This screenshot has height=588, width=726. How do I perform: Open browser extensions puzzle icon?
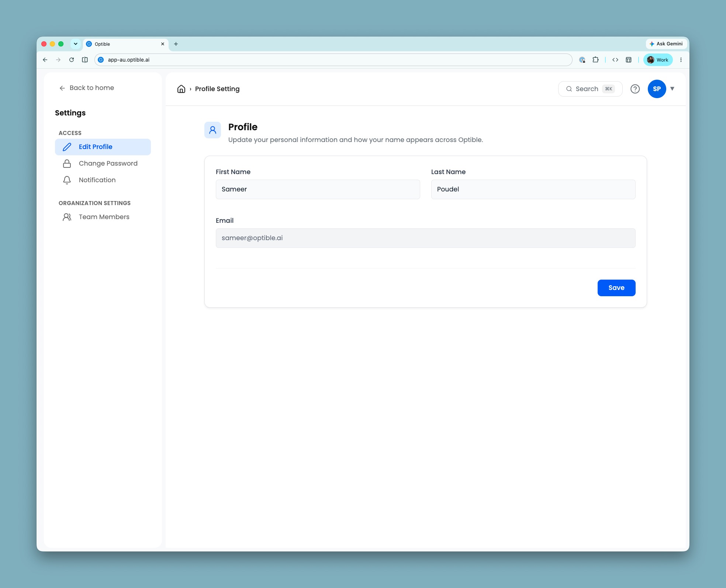point(595,60)
